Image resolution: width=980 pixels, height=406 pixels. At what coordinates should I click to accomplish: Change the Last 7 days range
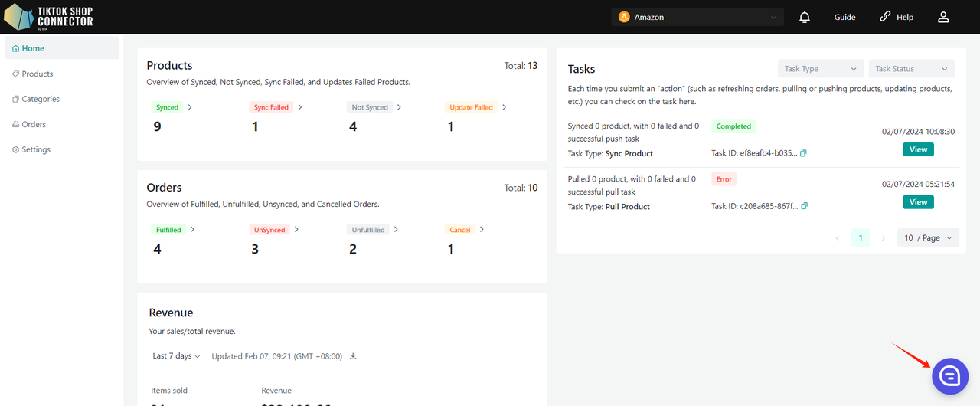176,356
